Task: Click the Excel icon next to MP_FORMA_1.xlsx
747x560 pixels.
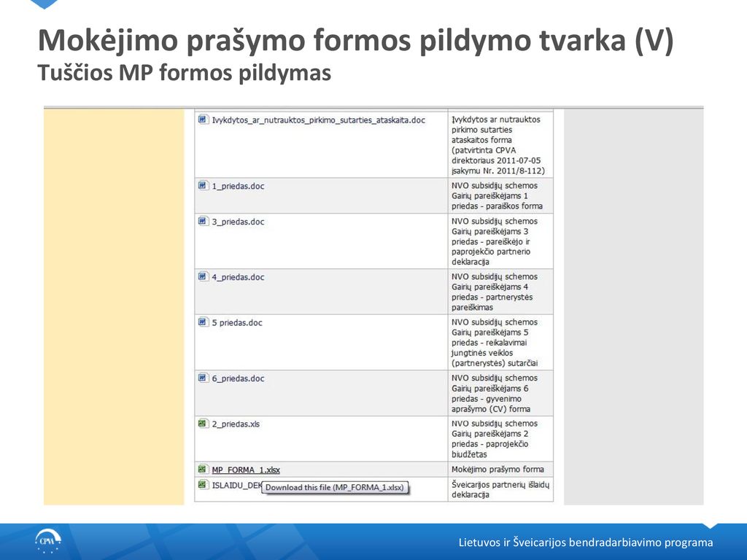Action: (x=204, y=469)
